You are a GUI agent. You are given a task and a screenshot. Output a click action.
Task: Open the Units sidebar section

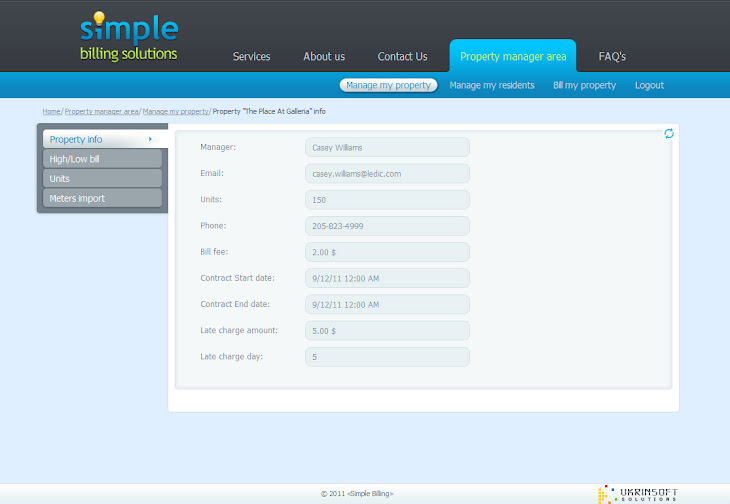coord(102,178)
